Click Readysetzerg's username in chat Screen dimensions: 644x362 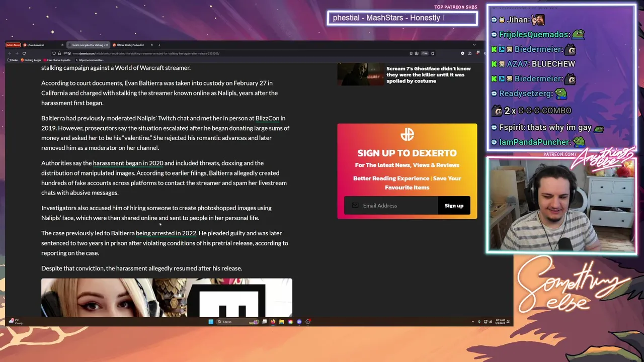pyautogui.click(x=525, y=94)
